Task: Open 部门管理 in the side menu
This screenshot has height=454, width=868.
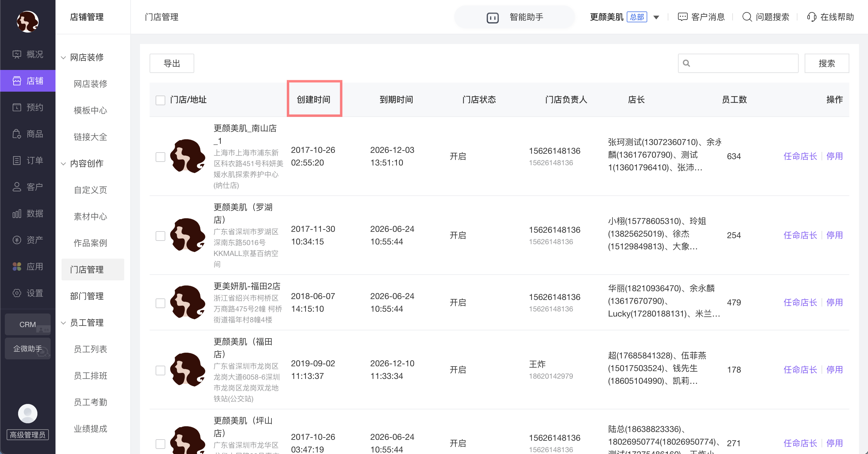Action: 87,296
